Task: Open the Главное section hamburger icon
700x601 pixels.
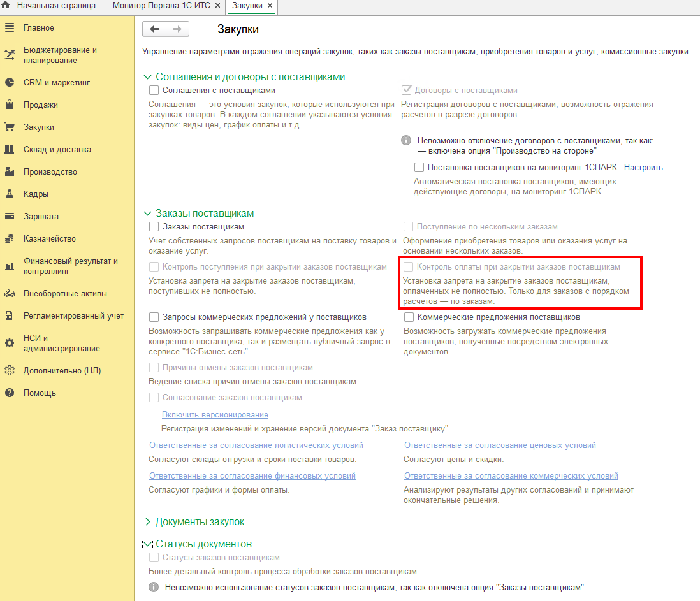Action: pyautogui.click(x=10, y=27)
